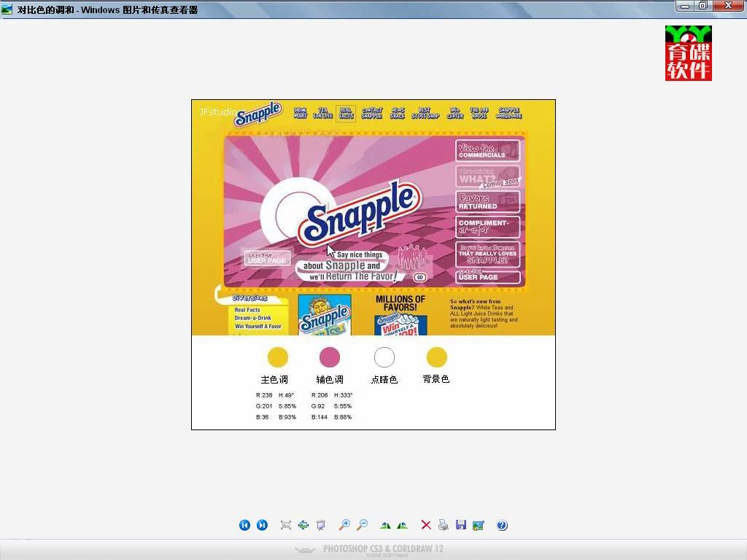Print the image
The height and width of the screenshot is (560, 747).
tap(443, 525)
